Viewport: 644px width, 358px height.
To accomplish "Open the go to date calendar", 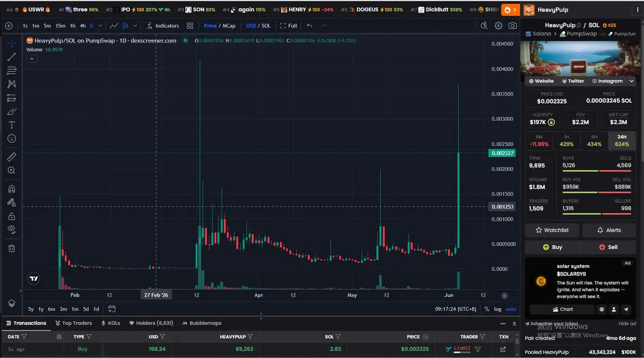I will (112, 309).
